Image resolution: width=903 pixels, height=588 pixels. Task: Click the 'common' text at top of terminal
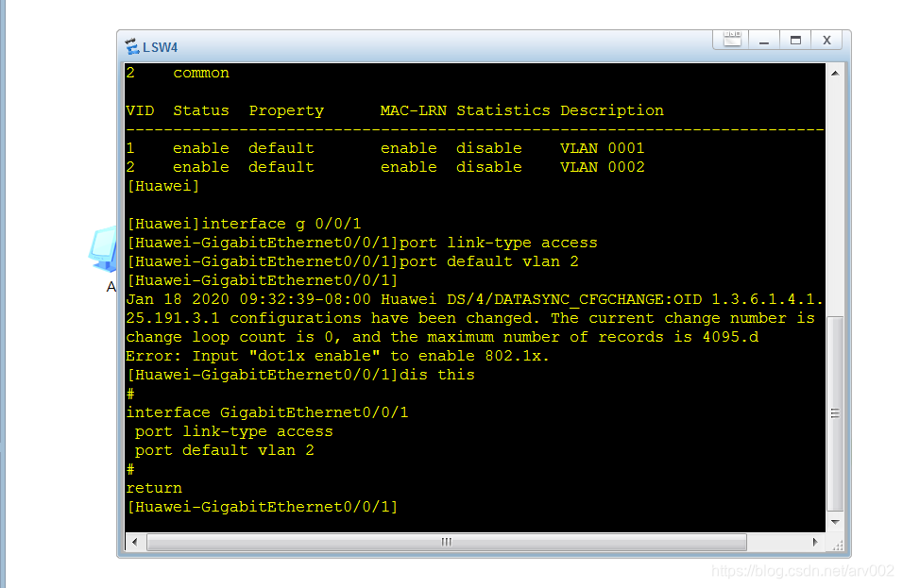[201, 73]
